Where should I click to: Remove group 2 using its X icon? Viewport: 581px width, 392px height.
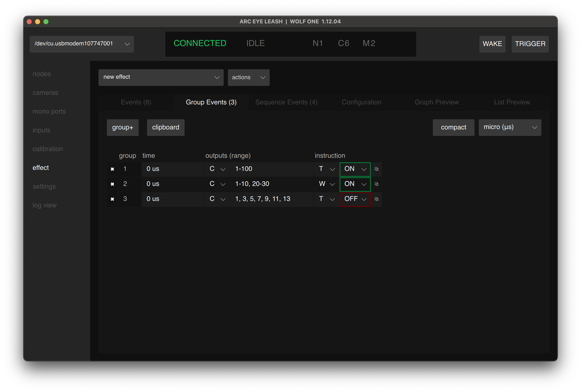pos(112,184)
